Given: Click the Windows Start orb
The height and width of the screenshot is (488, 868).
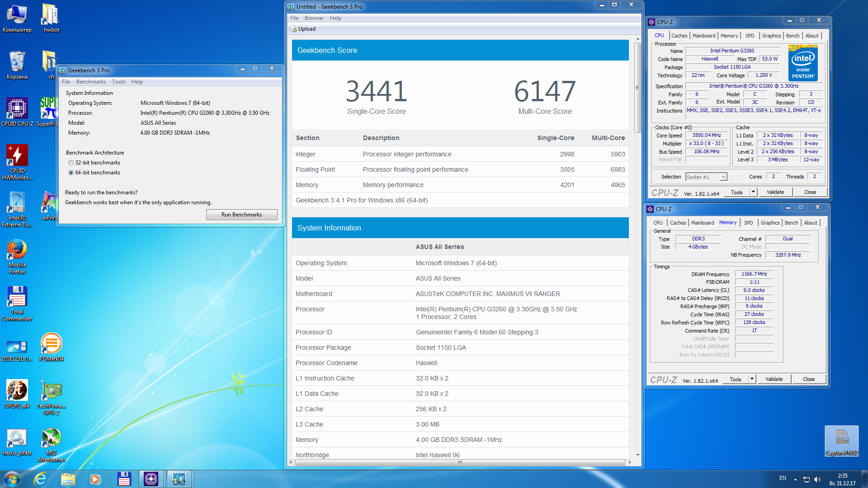Looking at the screenshot, I should 12,479.
